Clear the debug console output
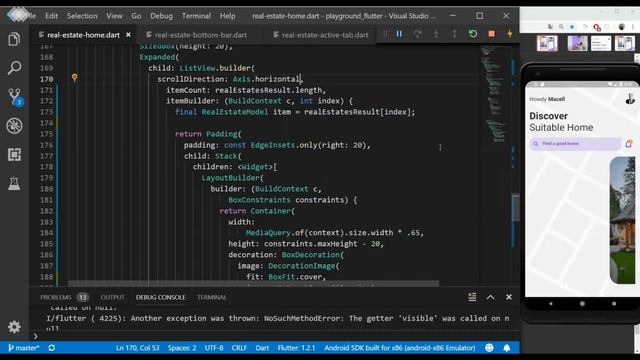 (472, 297)
